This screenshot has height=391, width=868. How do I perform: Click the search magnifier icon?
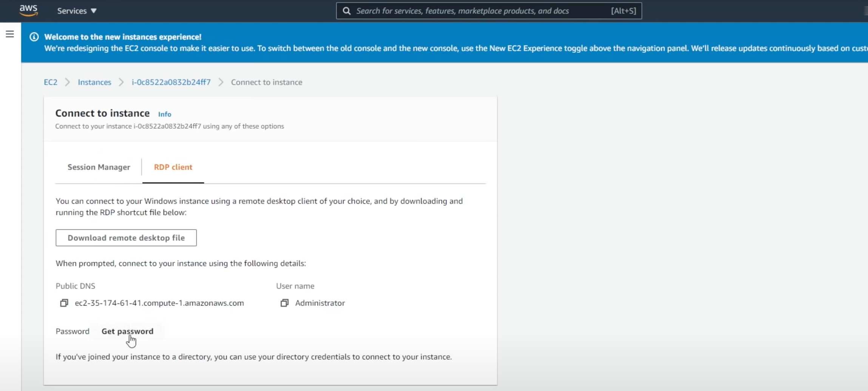tap(346, 11)
